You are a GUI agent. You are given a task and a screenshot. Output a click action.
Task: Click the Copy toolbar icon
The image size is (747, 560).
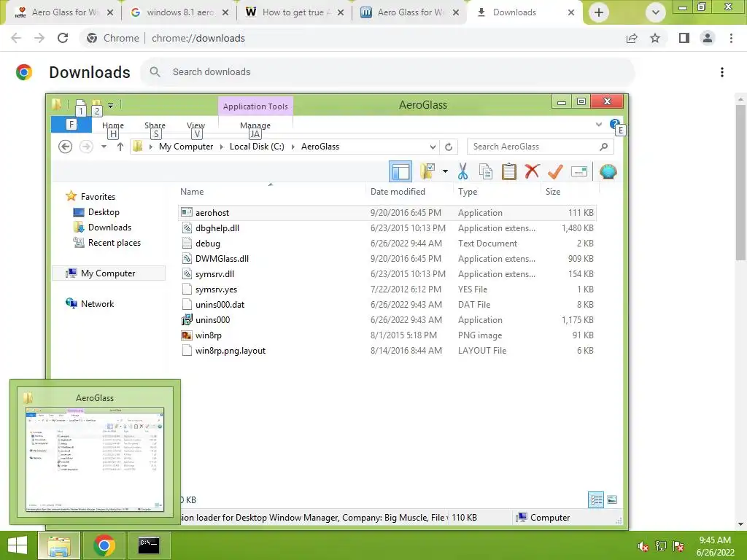pyautogui.click(x=485, y=171)
